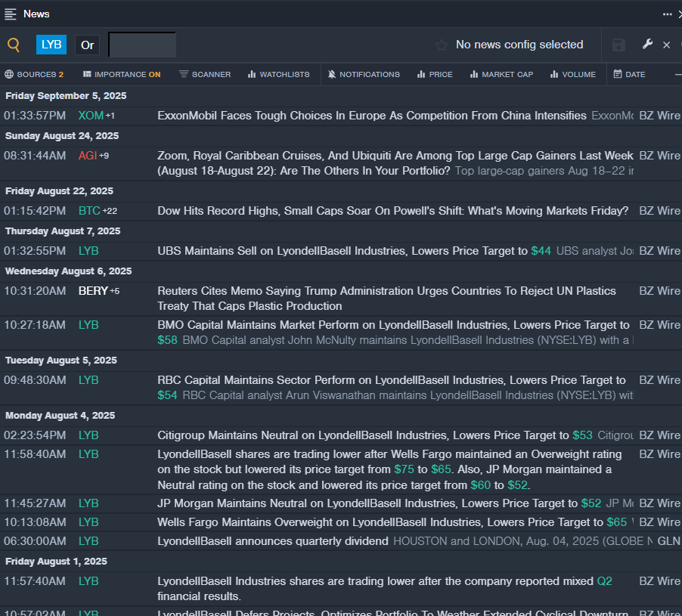Image resolution: width=682 pixels, height=616 pixels.
Task: Open the Watchlists filter
Action: point(279,74)
